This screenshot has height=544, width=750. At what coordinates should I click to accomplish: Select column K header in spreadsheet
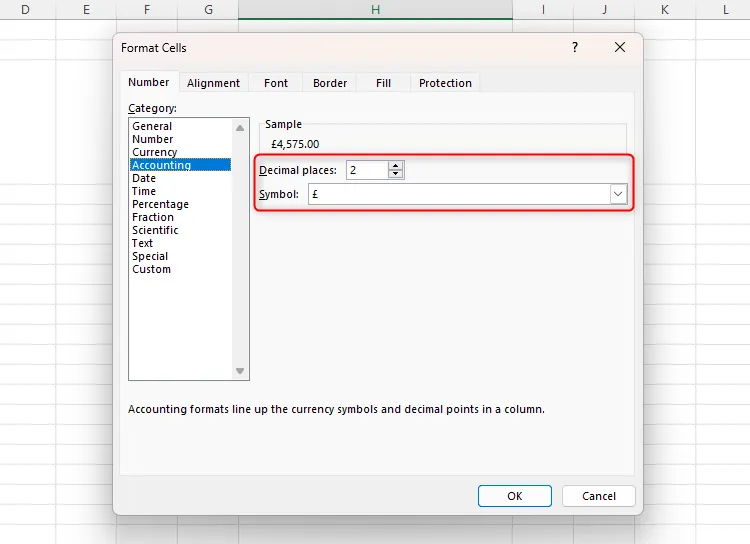point(665,10)
